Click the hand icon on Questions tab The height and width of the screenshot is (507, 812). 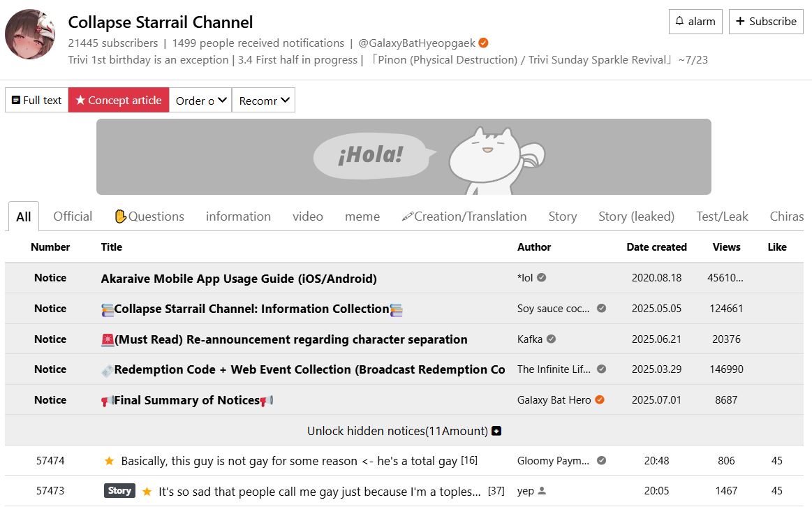121,216
